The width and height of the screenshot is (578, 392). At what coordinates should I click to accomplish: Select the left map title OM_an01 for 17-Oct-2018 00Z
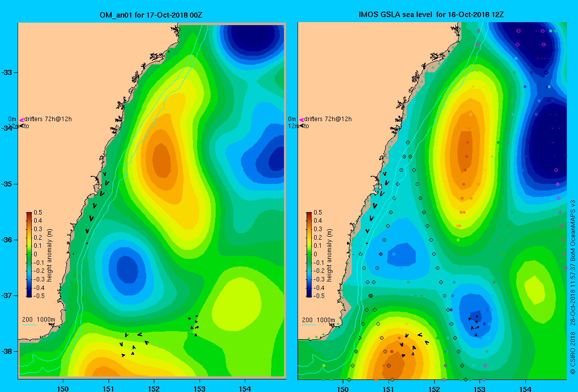tap(151, 15)
